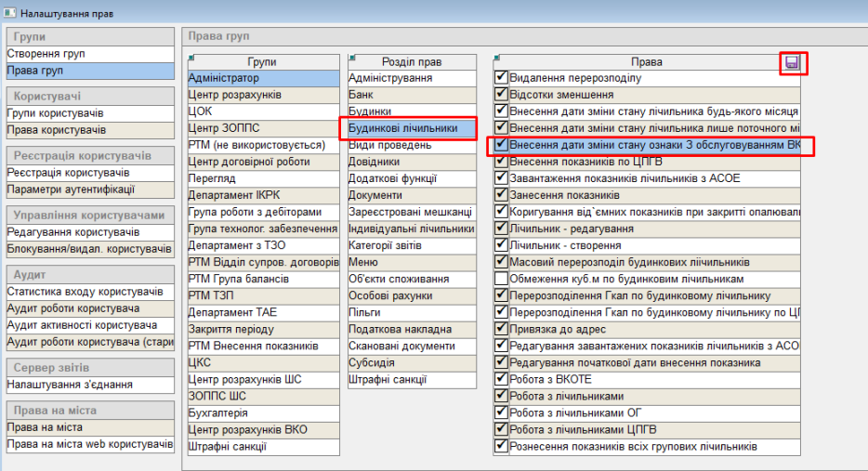868x471 pixels.
Task: Open Створення груп in the sidebar
Action: [x=46, y=54]
